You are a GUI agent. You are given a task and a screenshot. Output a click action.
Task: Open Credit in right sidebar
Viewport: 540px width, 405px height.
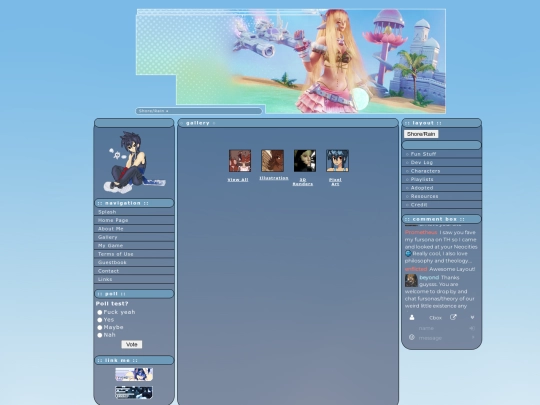(442, 205)
